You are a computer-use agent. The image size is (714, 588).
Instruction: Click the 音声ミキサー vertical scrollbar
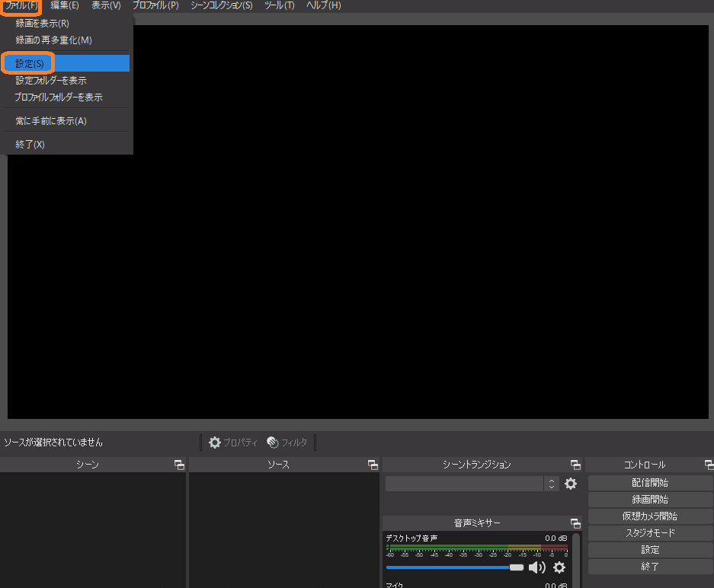tap(576, 561)
